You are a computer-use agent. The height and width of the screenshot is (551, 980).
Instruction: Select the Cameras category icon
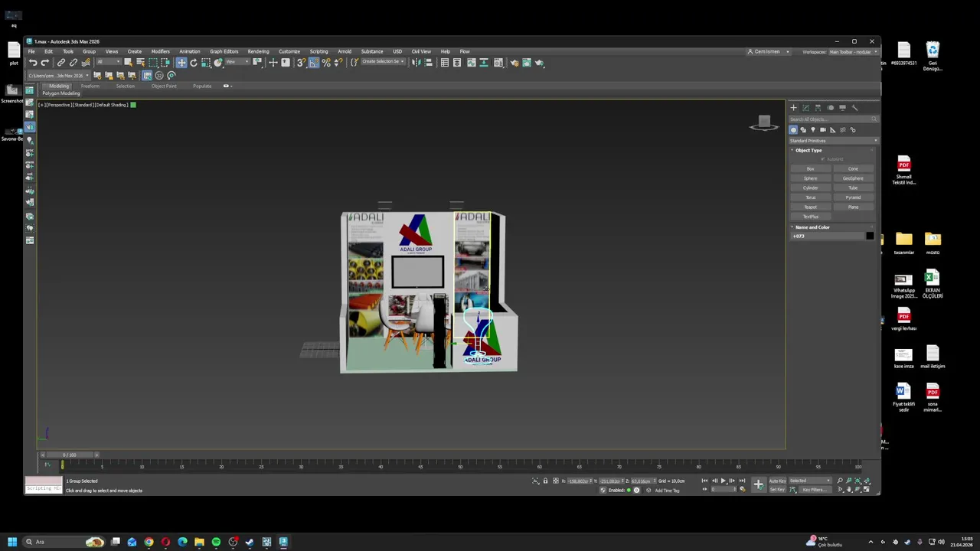pyautogui.click(x=823, y=130)
